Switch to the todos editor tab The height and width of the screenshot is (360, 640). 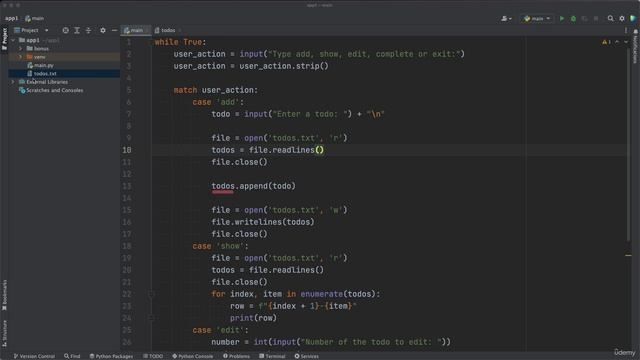tap(167, 30)
